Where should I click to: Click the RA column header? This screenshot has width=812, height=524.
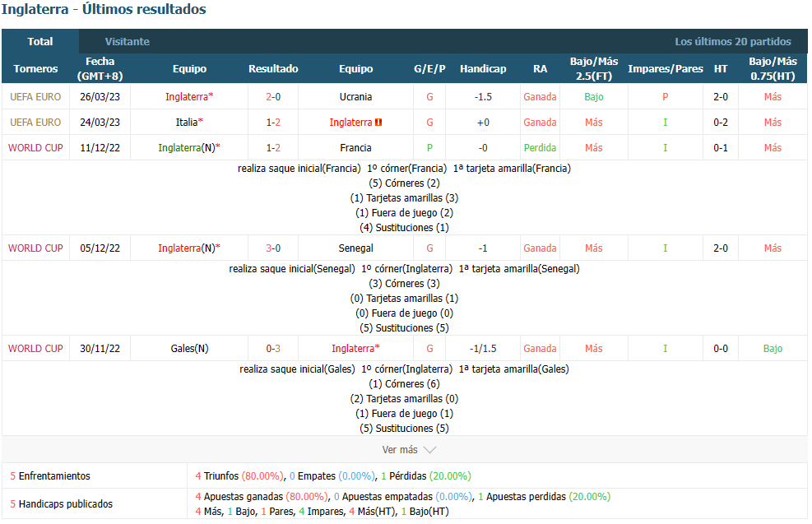(540, 68)
